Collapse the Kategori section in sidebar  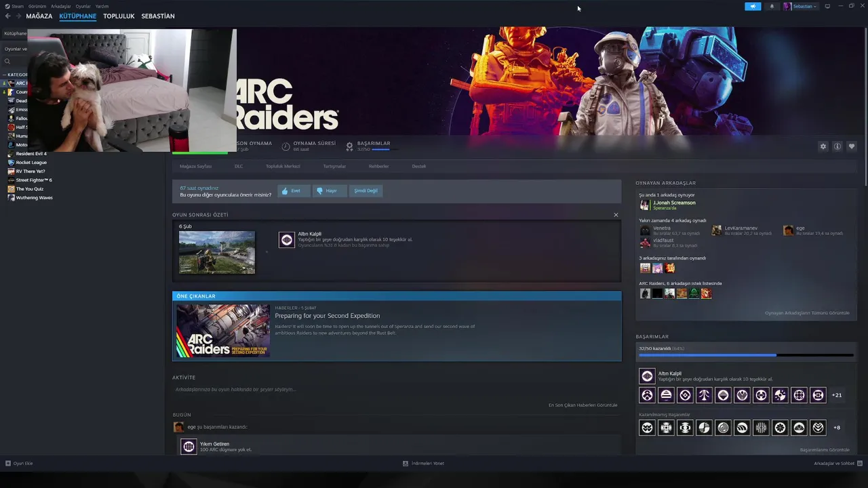pos(3,75)
